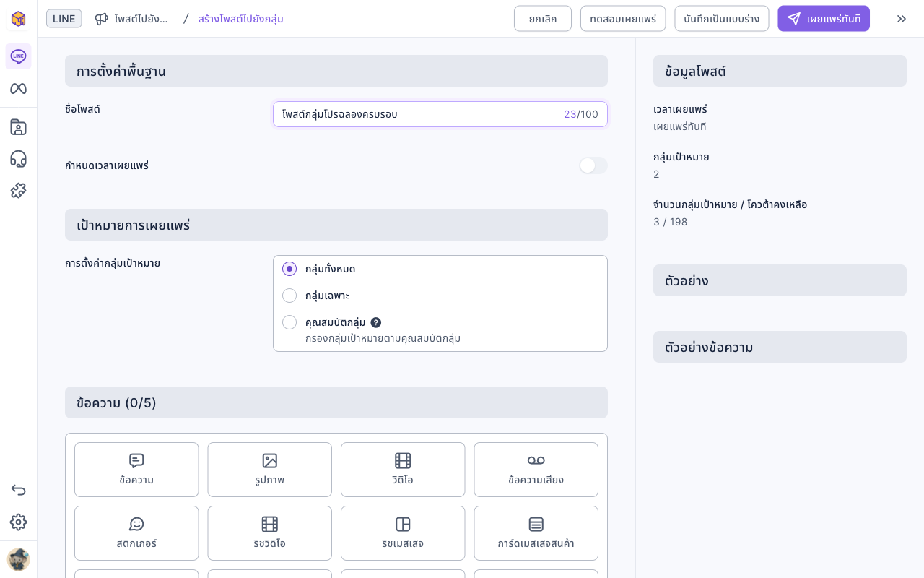924x578 pixels.
Task: Open the headset support sidebar icon
Action: point(18,159)
